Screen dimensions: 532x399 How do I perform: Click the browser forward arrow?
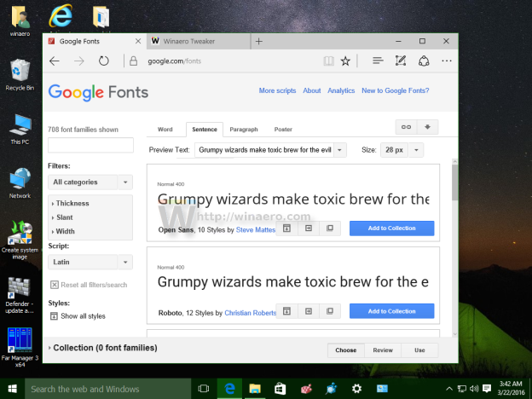79,61
